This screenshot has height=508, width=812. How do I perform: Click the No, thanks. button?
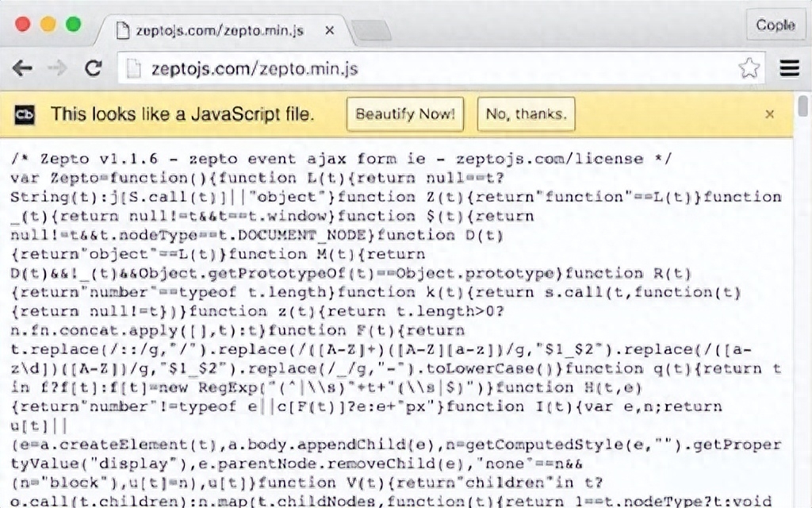[527, 114]
